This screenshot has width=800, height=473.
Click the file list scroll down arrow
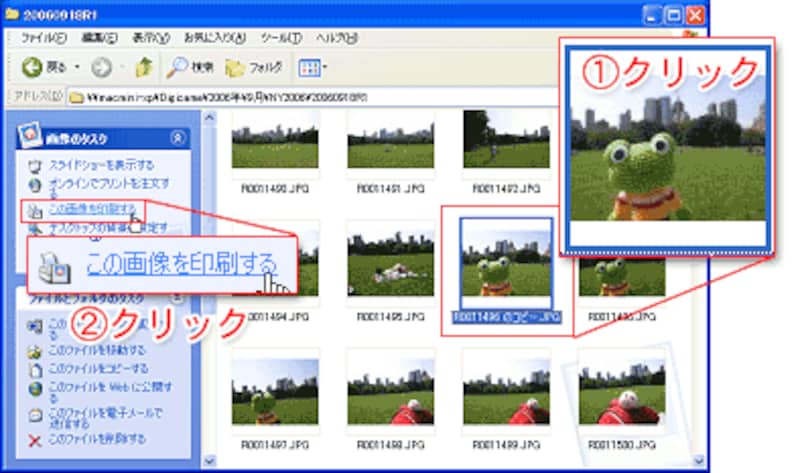pos(699,461)
